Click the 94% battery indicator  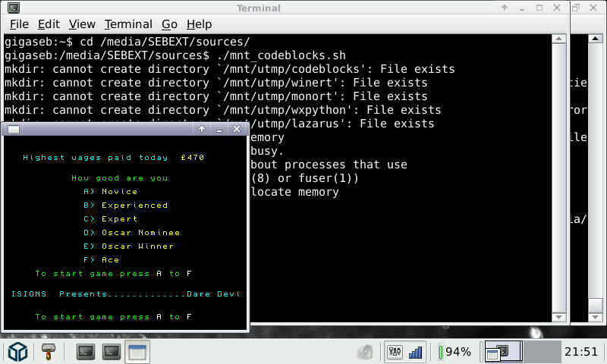point(455,352)
